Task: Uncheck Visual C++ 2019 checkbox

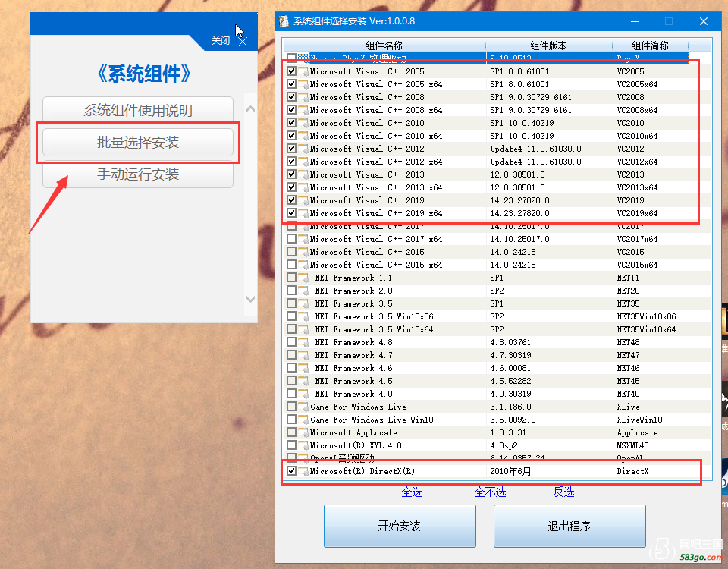Action: click(x=291, y=200)
